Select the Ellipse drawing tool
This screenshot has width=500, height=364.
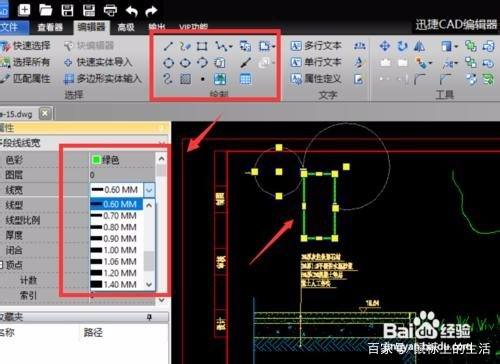click(185, 62)
